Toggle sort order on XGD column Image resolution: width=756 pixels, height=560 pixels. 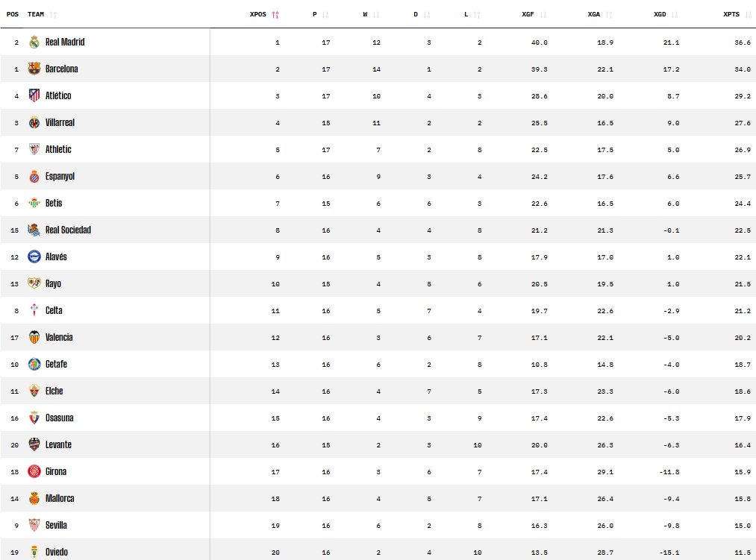(662, 13)
